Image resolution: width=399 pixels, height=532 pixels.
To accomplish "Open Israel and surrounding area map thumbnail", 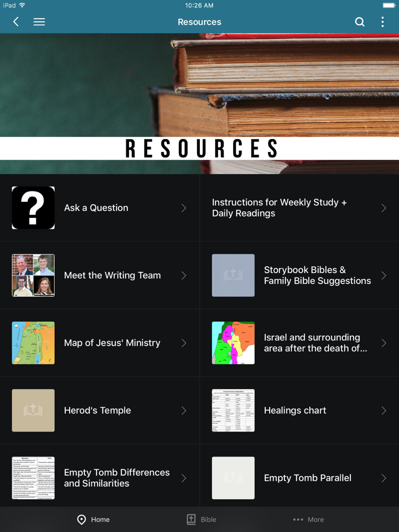I will pos(233,343).
